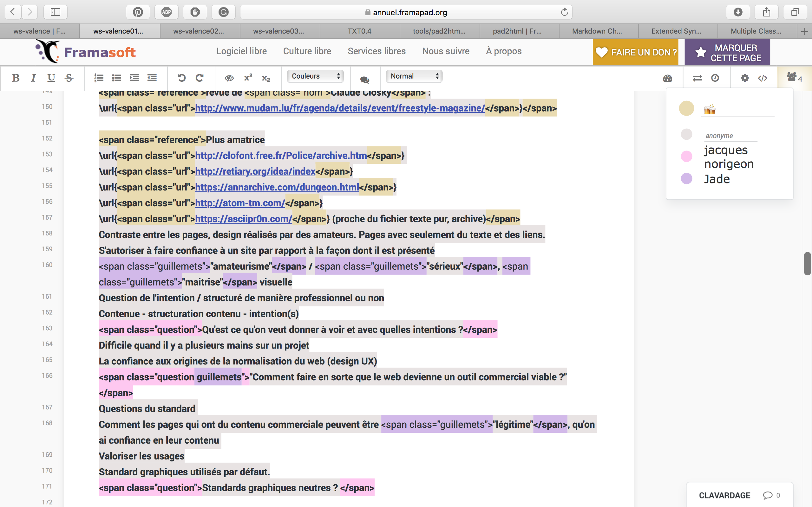Viewport: 812px width, 507px height.
Task: Switch to the TXT0.4 browser tab
Action: [359, 31]
